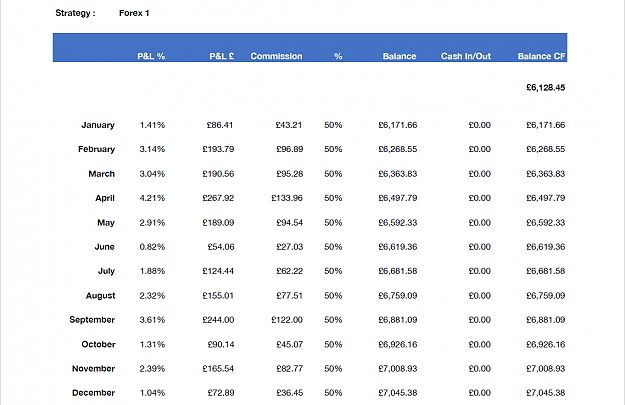
Task: Click the "Balance" column header
Action: pyautogui.click(x=399, y=56)
